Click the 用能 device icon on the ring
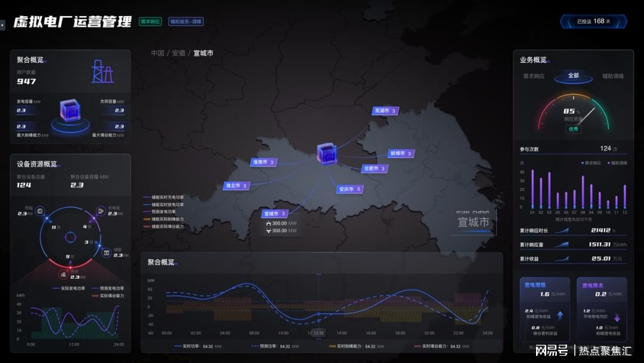Image resolution: width=644 pixels, height=363 pixels. 40,211
